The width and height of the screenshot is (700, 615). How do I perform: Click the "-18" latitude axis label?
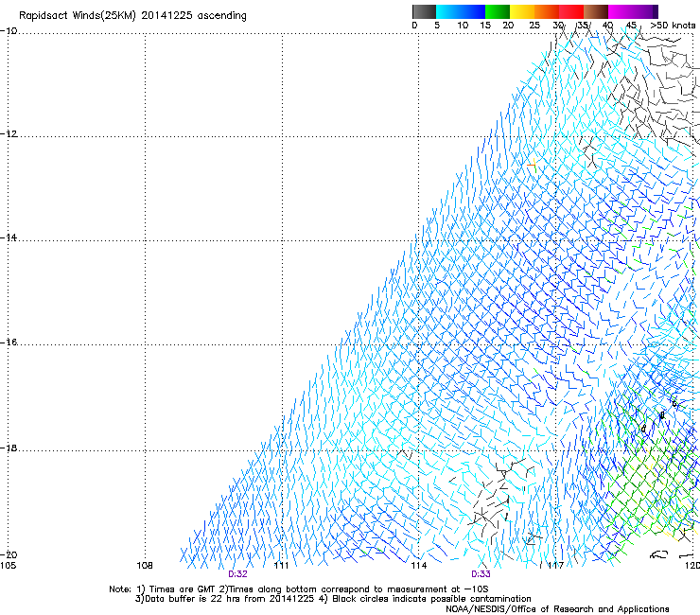click(x=9, y=448)
